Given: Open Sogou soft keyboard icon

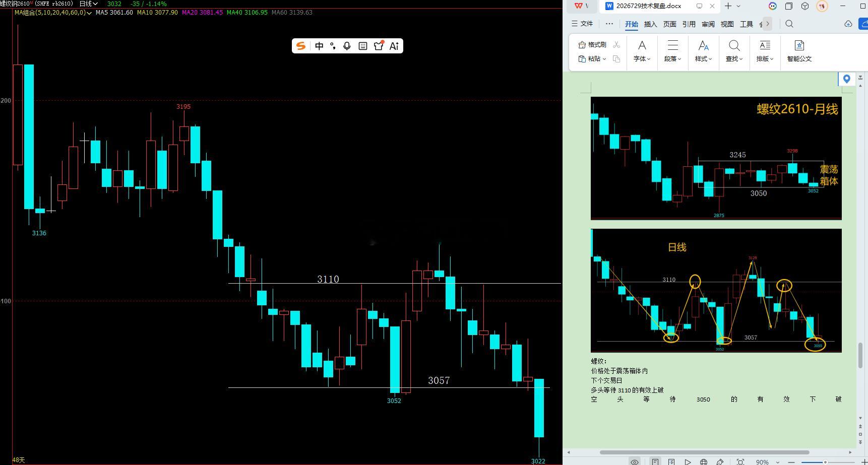Looking at the screenshot, I should (362, 46).
